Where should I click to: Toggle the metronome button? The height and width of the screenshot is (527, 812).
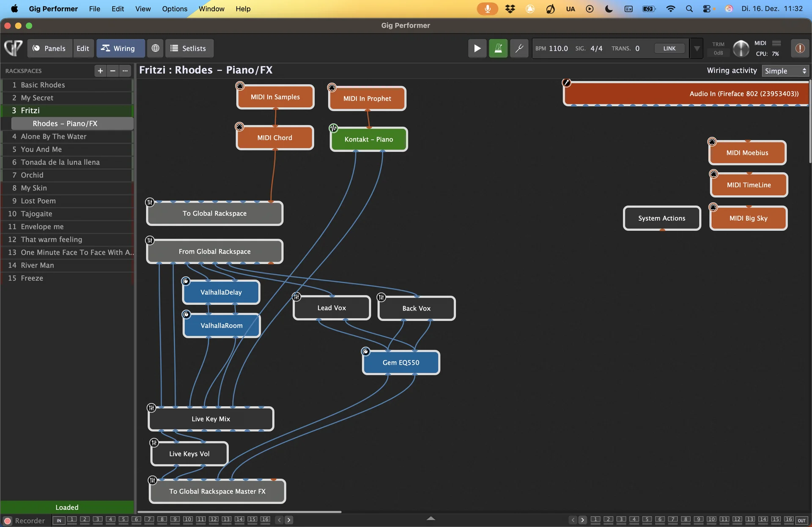coord(498,48)
